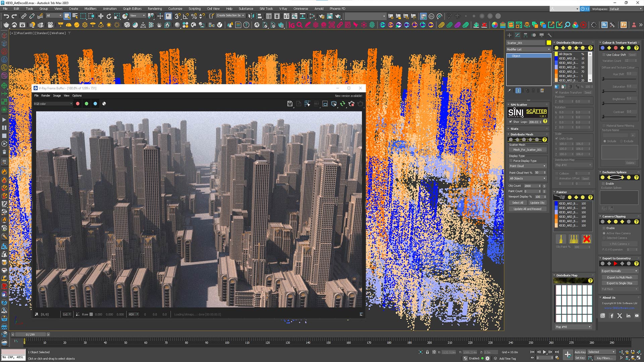The image size is (644, 362).
Task: Open the Utilities wrench tab in command panel
Action: point(550,35)
